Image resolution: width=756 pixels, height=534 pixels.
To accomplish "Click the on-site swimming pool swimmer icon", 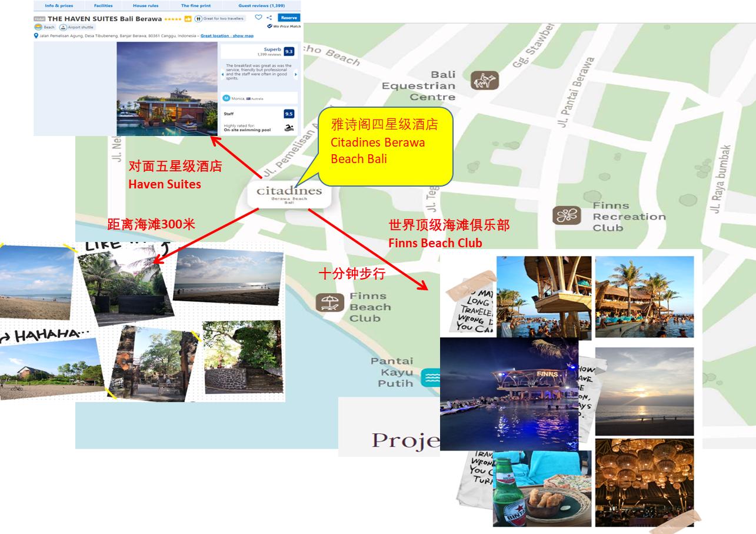I will click(289, 128).
